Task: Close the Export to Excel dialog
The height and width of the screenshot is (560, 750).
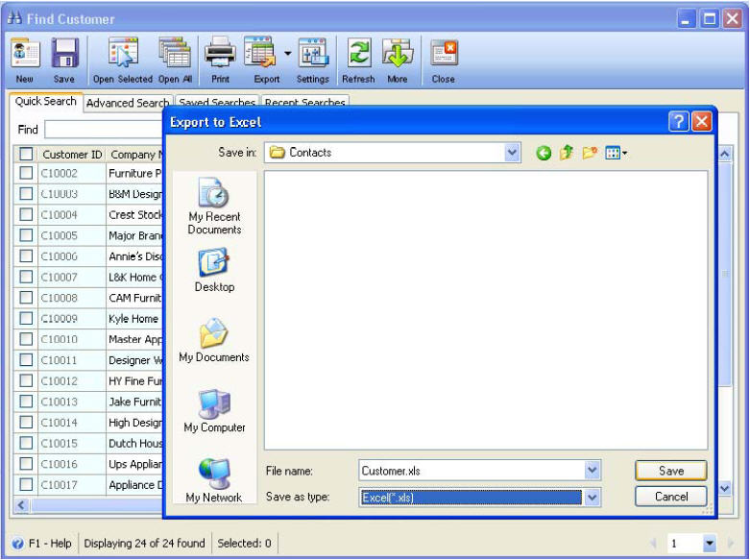Action: pos(702,122)
